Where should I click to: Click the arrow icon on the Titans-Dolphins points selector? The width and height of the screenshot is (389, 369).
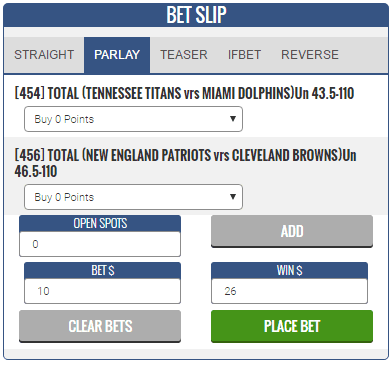(x=233, y=119)
